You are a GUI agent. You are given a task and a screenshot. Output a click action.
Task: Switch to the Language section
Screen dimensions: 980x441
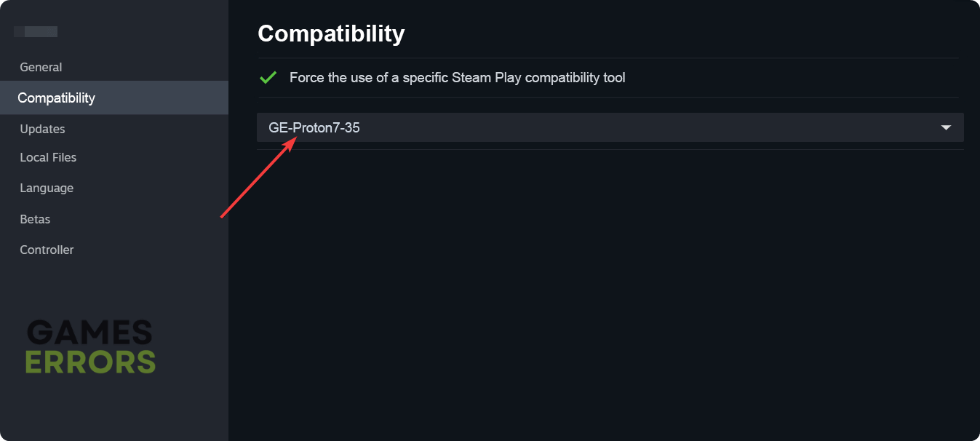click(47, 188)
